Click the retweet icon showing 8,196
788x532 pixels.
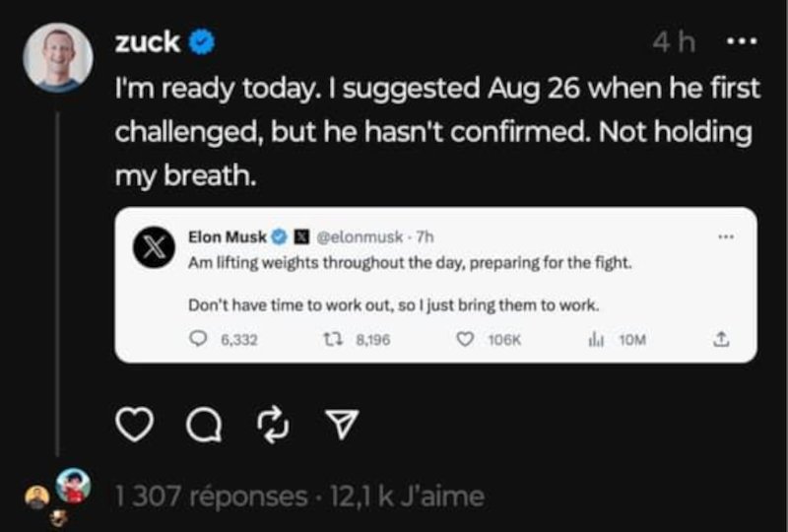pos(333,340)
